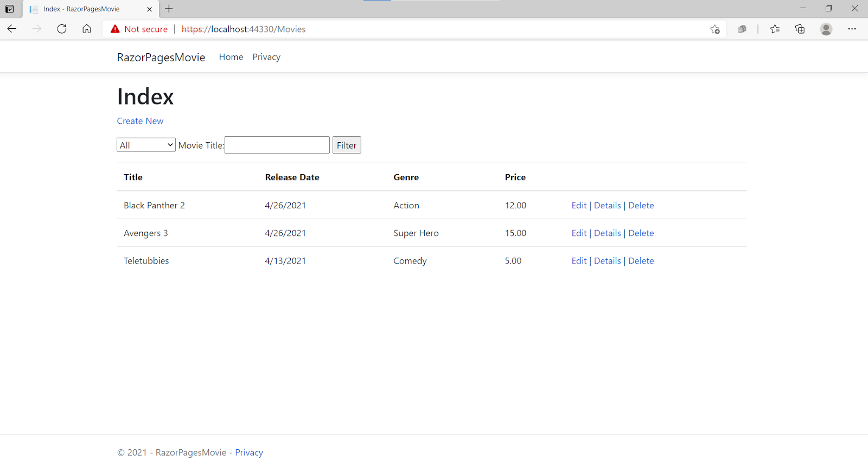Click the Release Date column header
This screenshot has height=466, width=868.
coord(292,177)
